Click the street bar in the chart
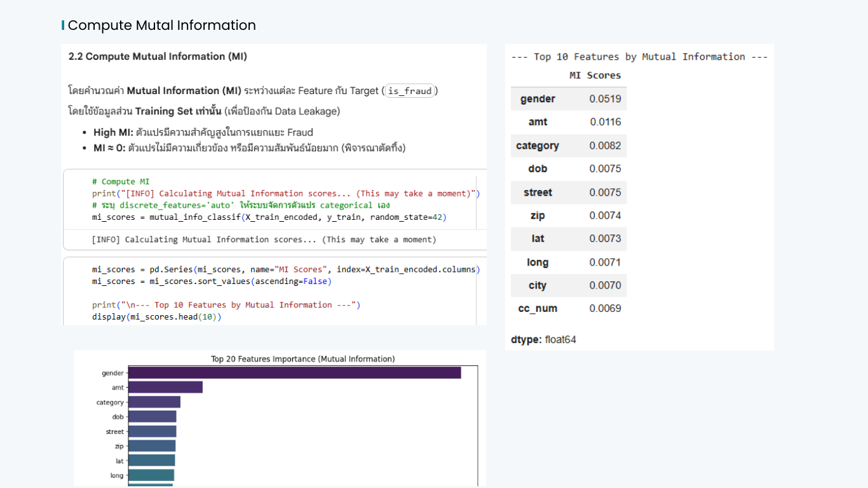The height and width of the screenshot is (488, 868). coord(152,431)
